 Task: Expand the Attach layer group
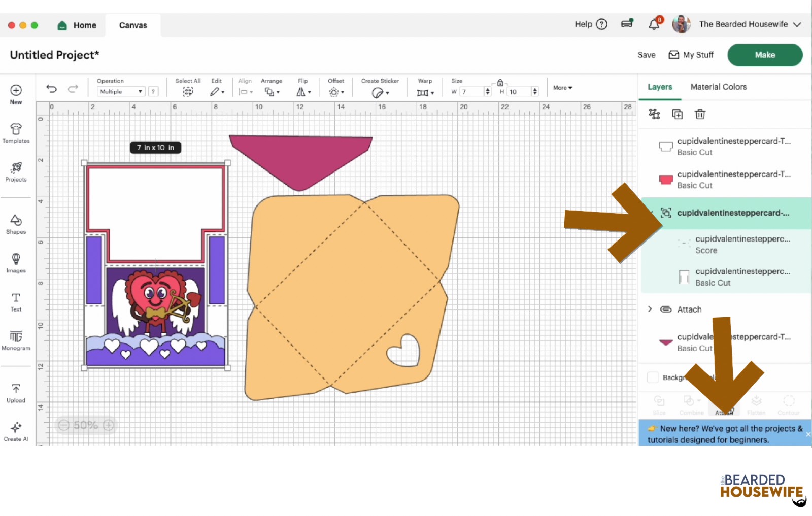pyautogui.click(x=650, y=309)
